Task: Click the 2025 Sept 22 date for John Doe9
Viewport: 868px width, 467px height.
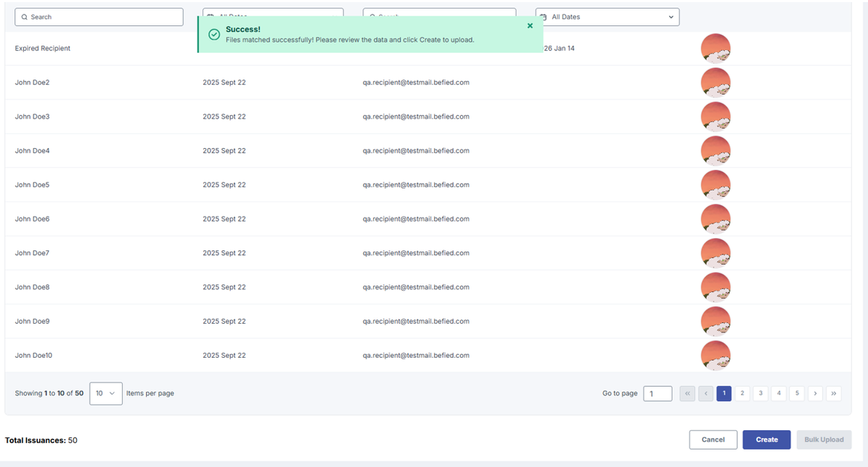Action: (224, 321)
